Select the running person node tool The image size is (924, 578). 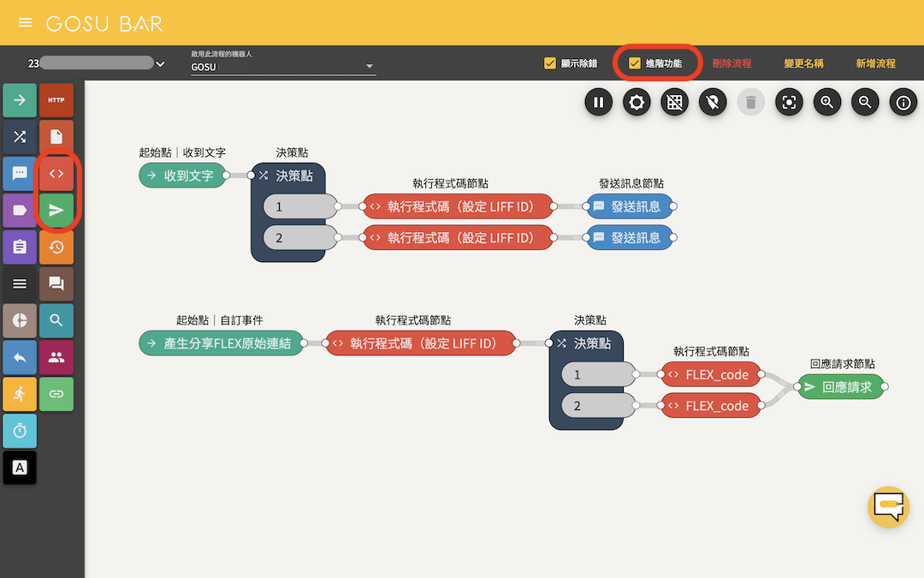[20, 394]
